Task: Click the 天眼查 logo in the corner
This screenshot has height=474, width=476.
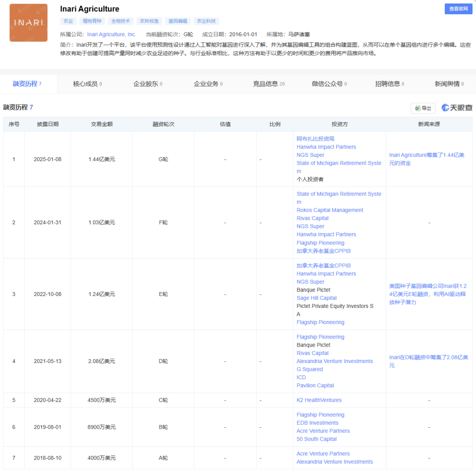Action: pyautogui.click(x=457, y=107)
